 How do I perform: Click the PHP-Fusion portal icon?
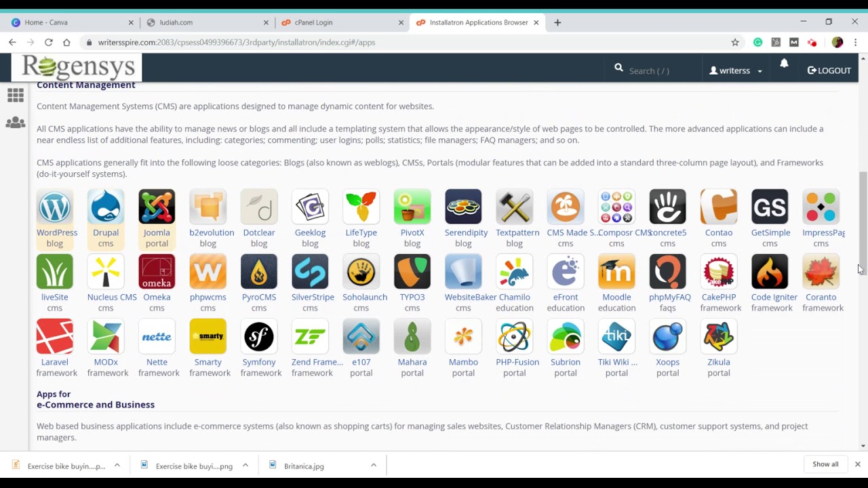[515, 337]
